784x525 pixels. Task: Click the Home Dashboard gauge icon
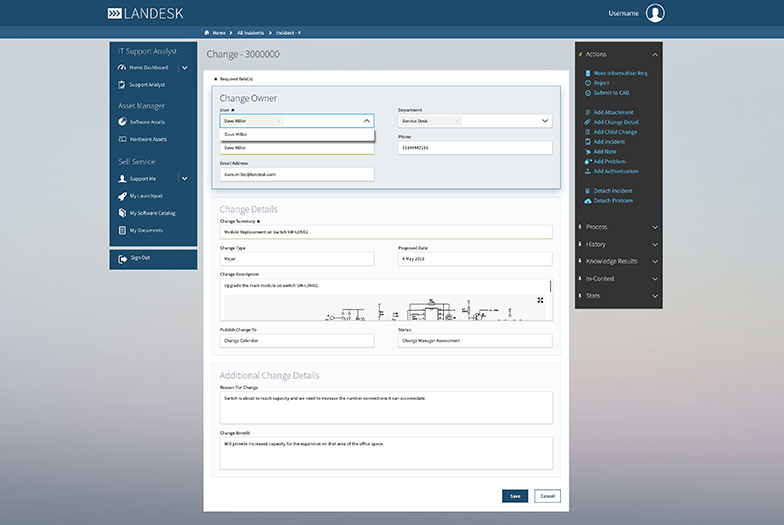(x=122, y=68)
